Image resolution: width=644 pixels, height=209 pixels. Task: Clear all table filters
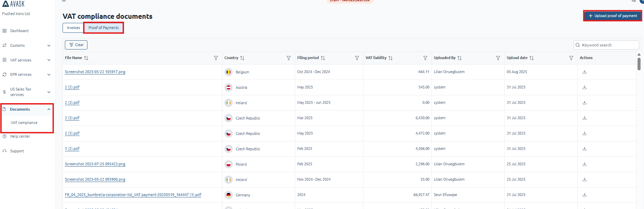click(x=76, y=45)
